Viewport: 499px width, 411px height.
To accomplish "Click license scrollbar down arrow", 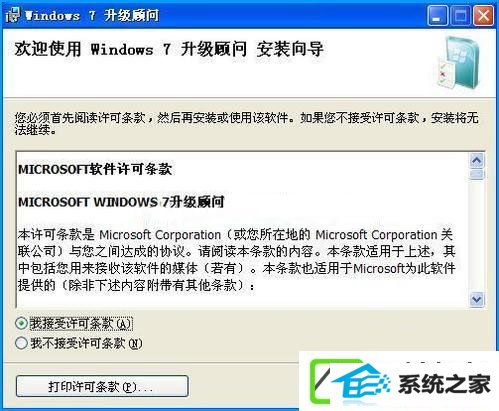I will pyautogui.click(x=477, y=299).
